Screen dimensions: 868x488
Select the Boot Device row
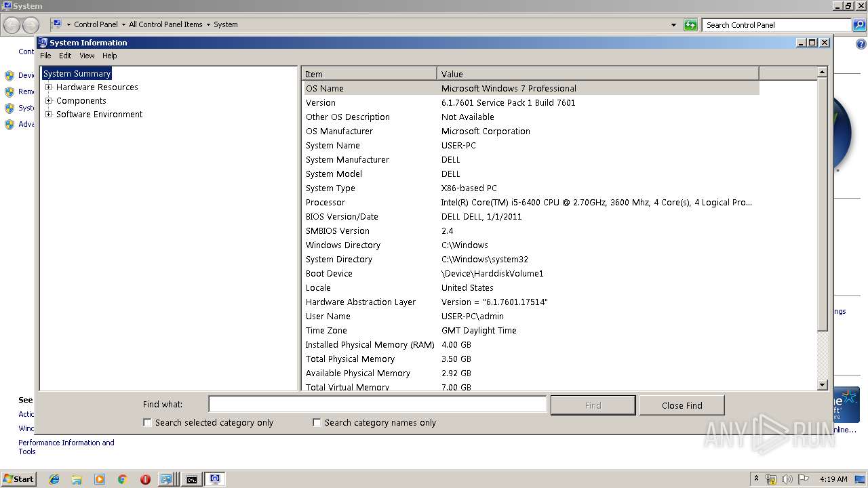(531, 273)
